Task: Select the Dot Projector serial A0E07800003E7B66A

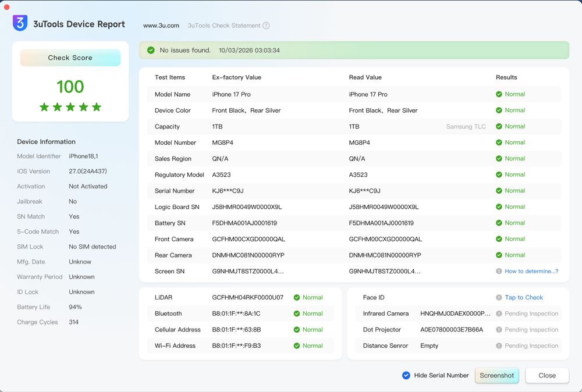Action: coord(452,330)
